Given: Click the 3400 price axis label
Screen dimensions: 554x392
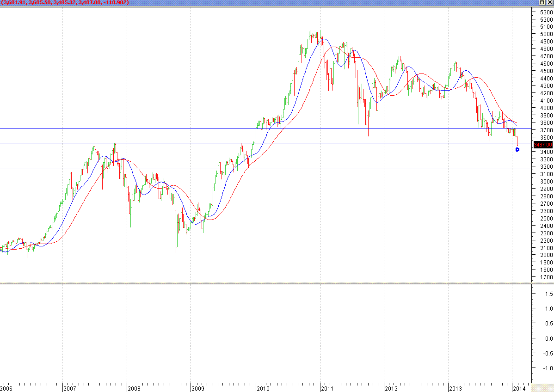Looking at the screenshot, I should (546, 152).
